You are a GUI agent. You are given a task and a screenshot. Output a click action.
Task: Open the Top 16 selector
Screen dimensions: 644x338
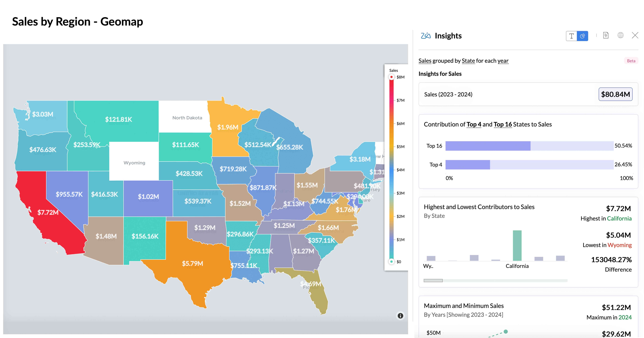coord(503,124)
